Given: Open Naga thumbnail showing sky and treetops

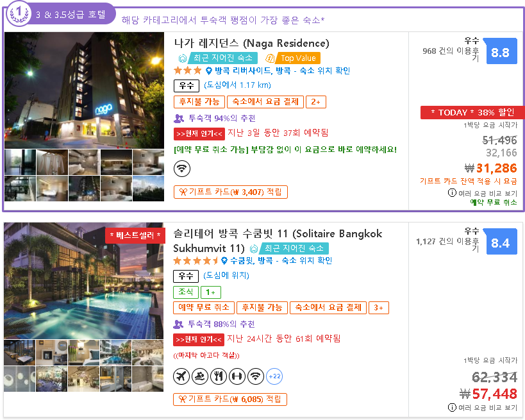Looking at the screenshot, I should (x=148, y=189).
